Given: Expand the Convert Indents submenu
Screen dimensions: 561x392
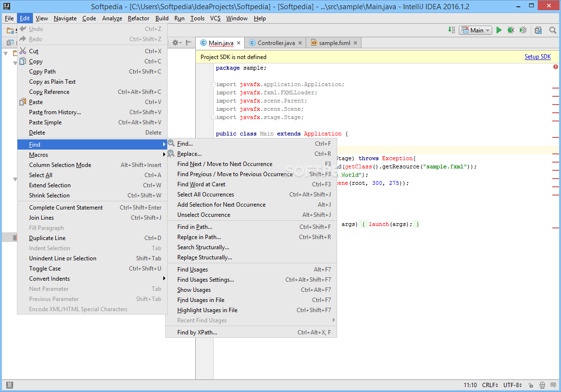Looking at the screenshot, I should (93, 279).
